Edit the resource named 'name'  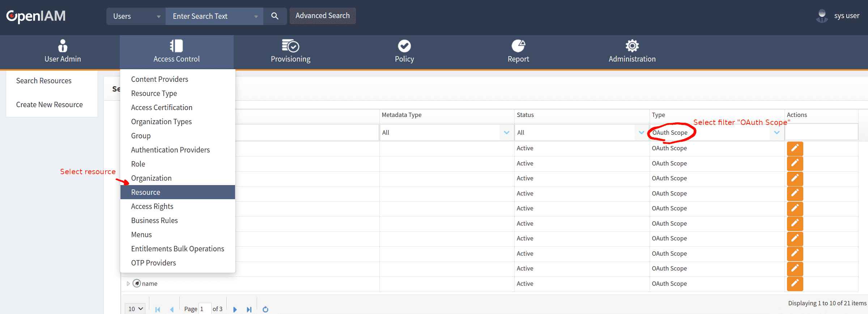click(x=795, y=284)
